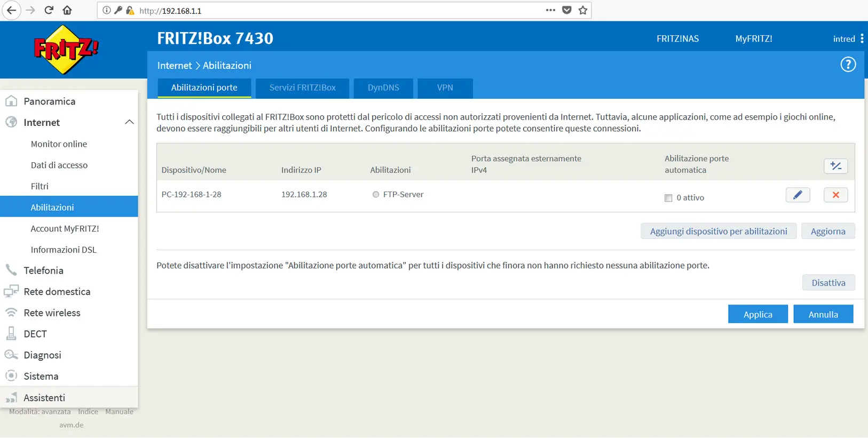Open the VPN tab
This screenshot has width=868, height=438.
point(445,88)
